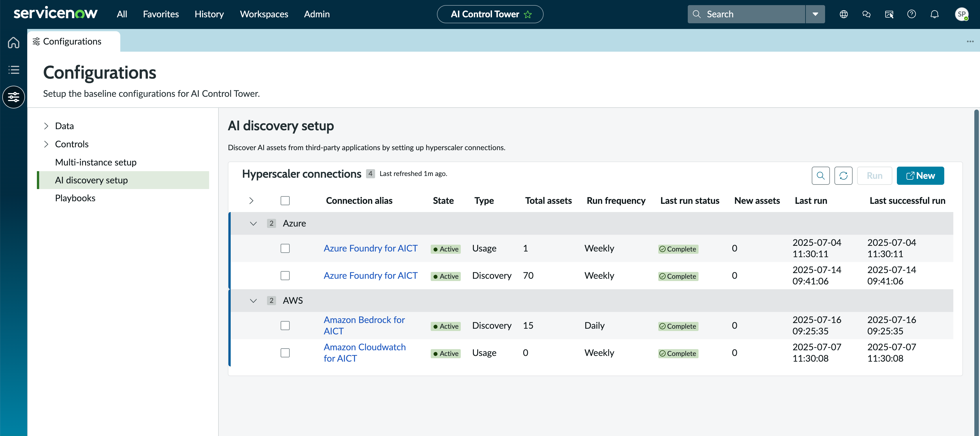980x436 pixels.
Task: Open Amazon Cloudwatch for AICT link
Action: coord(365,353)
